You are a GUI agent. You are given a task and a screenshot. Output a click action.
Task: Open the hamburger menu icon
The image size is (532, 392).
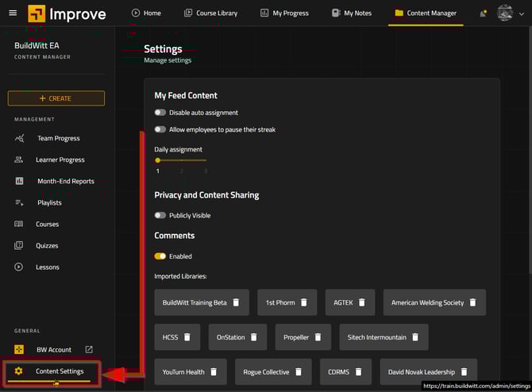13,13
